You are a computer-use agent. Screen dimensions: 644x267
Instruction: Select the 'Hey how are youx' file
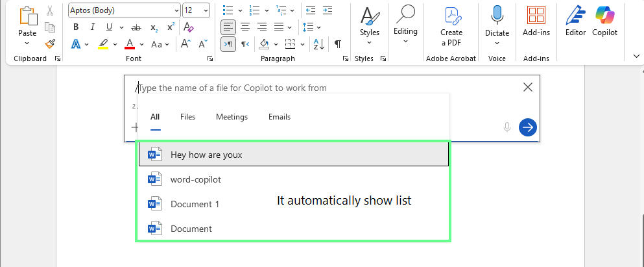(294, 155)
